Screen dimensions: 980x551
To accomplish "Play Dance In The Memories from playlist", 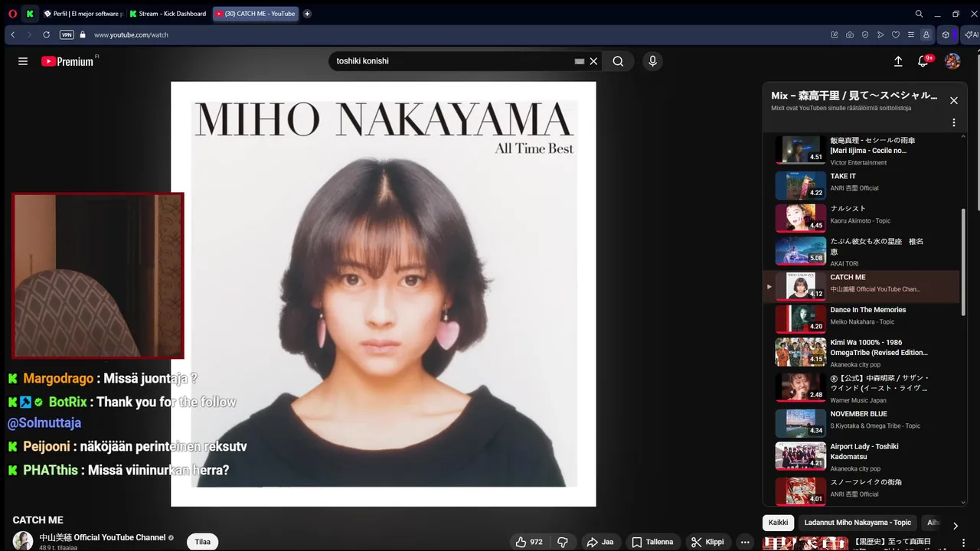I will pyautogui.click(x=862, y=318).
